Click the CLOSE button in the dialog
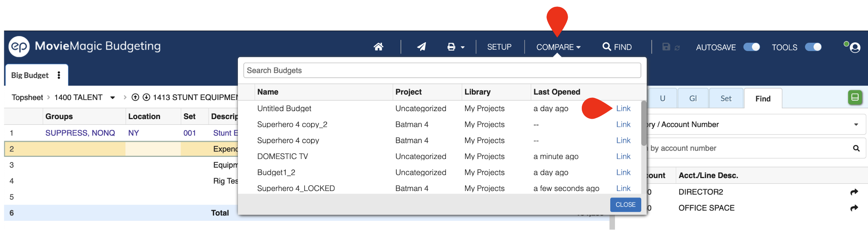The height and width of the screenshot is (236, 868). tap(625, 205)
